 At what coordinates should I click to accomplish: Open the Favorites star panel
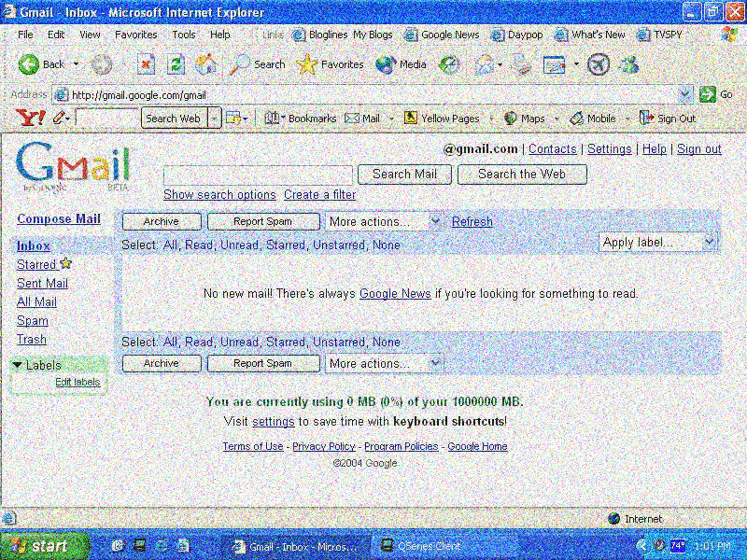click(307, 64)
